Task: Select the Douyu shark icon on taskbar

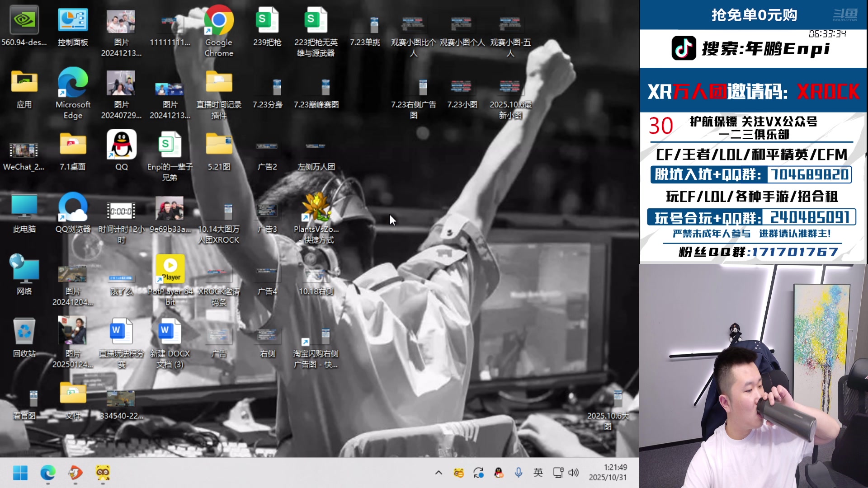Action: (75, 474)
